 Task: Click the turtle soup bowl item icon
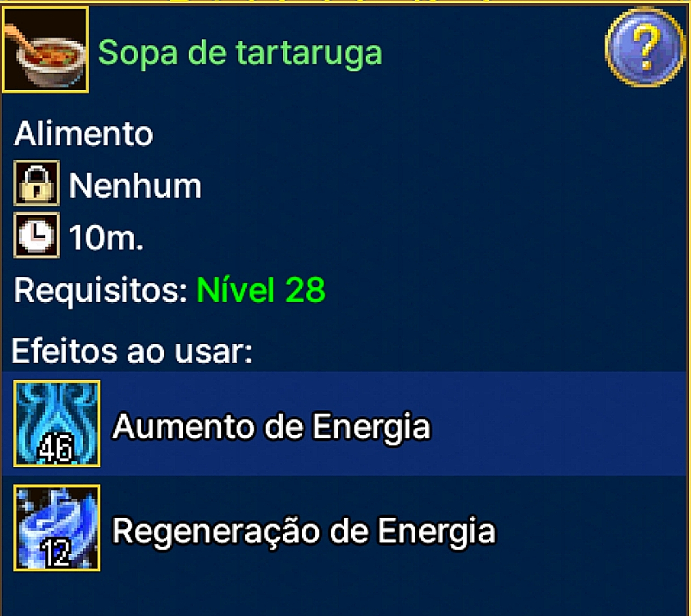[x=45, y=50]
